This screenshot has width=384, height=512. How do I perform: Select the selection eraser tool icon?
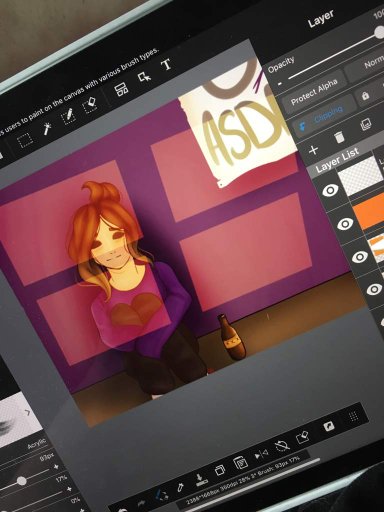(x=89, y=105)
